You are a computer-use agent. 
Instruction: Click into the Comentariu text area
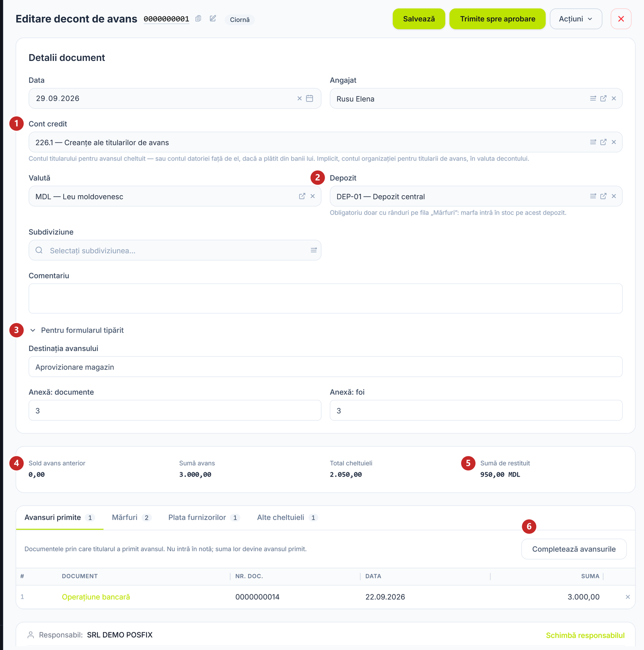pyautogui.click(x=325, y=299)
